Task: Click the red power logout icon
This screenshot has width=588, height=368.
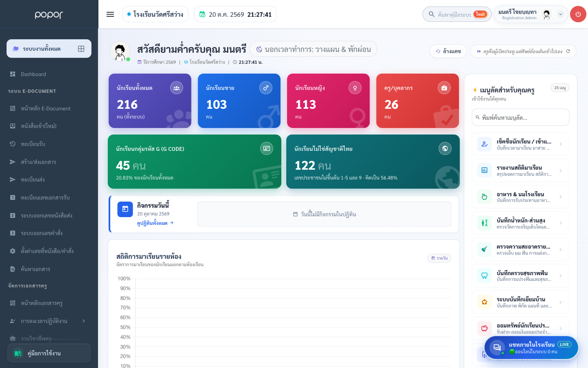Action: point(578,14)
